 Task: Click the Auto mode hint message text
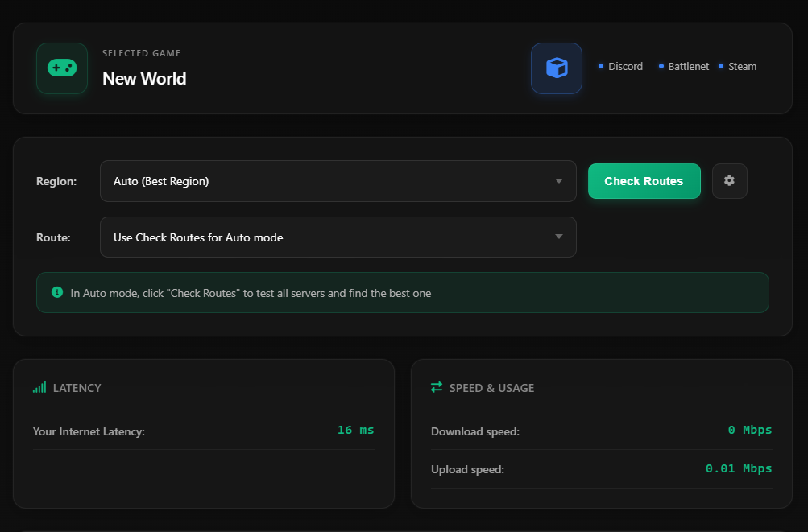click(251, 293)
